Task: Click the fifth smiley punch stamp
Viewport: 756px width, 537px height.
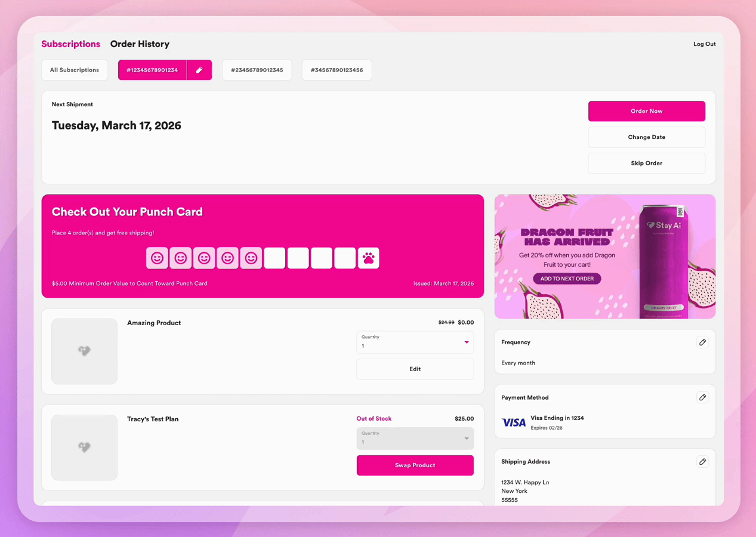Action: pos(251,258)
